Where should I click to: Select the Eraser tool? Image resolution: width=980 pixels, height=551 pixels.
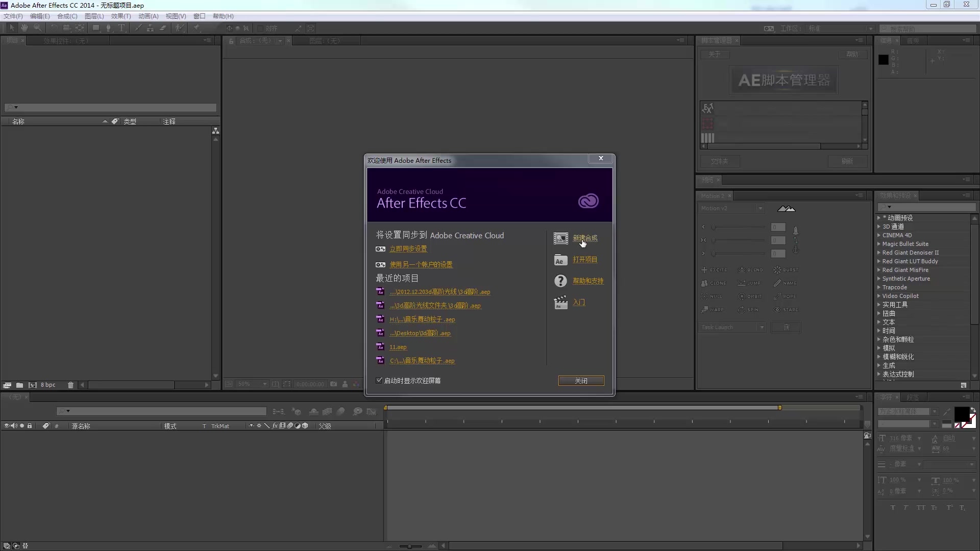(163, 28)
